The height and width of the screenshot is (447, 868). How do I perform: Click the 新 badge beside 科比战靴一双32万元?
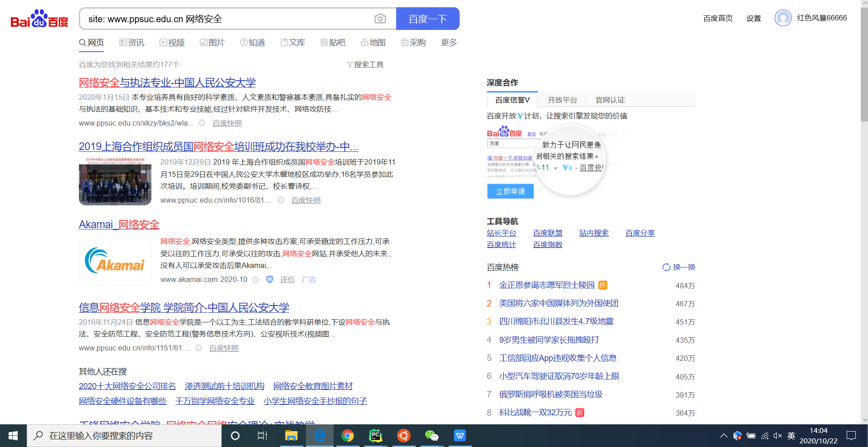click(x=580, y=413)
